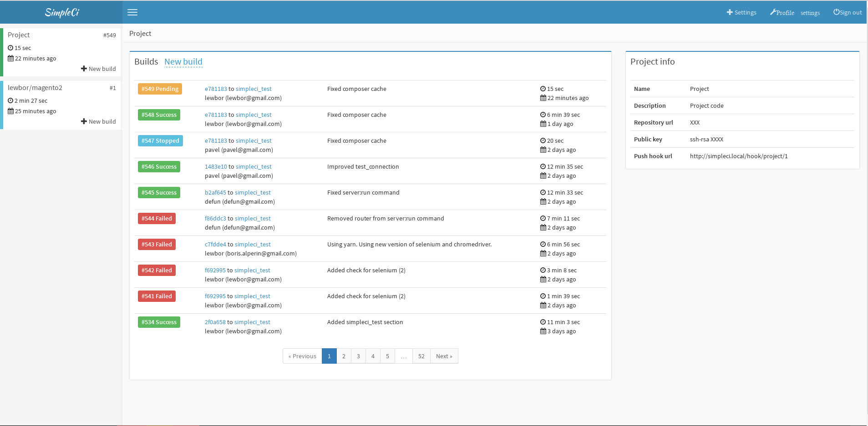Open the #534 Success build badge
Screen dimensions: 868x426
click(x=159, y=322)
